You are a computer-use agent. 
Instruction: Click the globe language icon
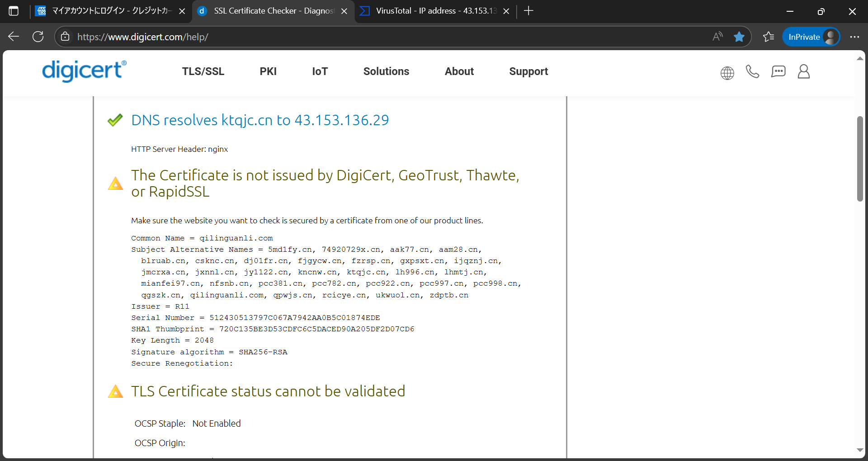727,73
